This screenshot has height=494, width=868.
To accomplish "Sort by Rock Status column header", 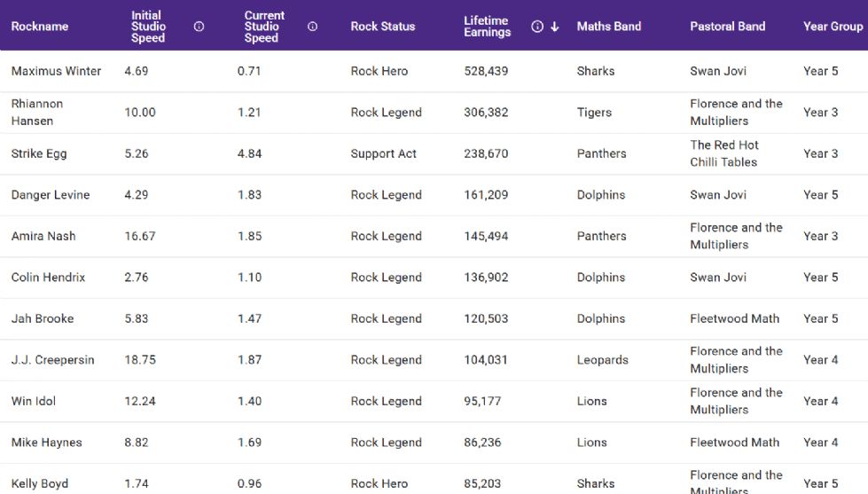I will point(382,27).
